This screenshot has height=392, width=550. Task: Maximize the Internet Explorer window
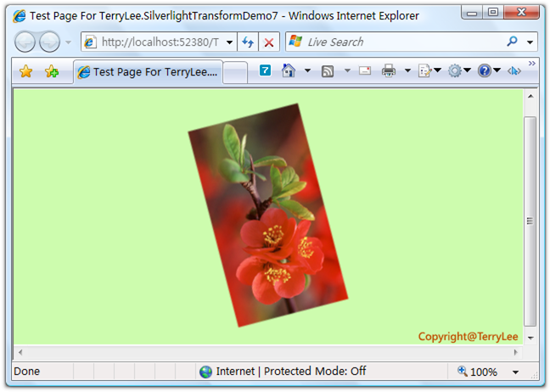click(493, 13)
